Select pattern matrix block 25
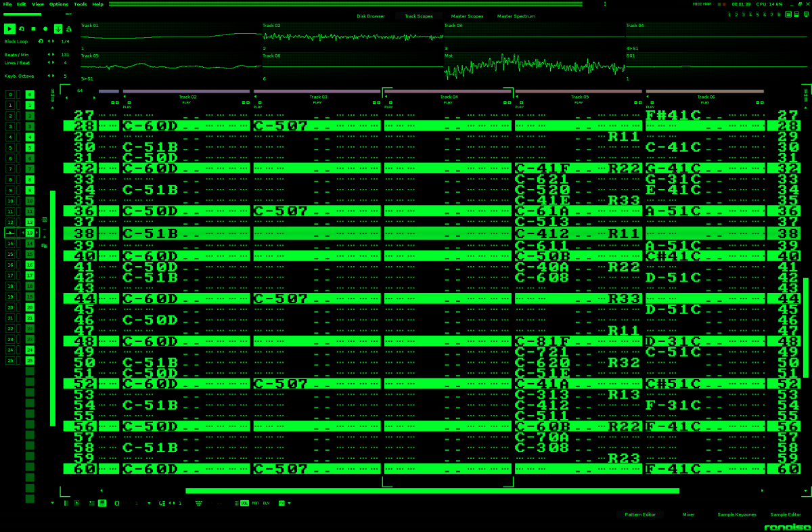This screenshot has height=532, width=812. pos(29,360)
